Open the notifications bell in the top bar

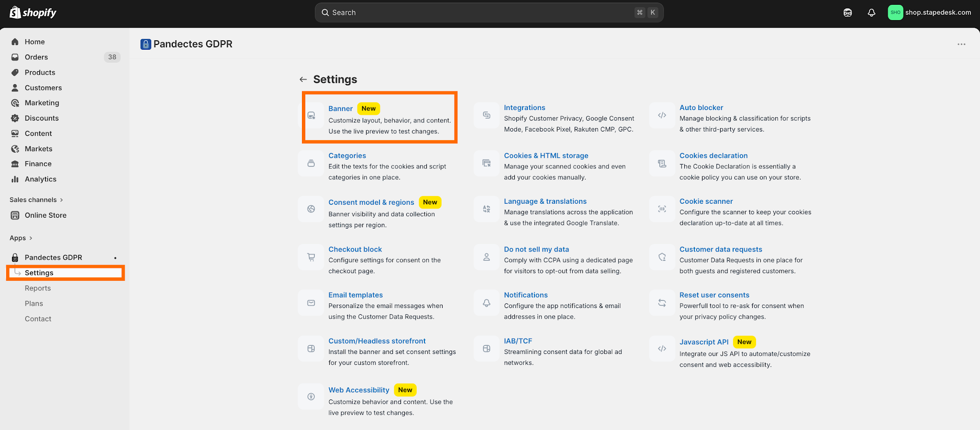click(x=871, y=12)
